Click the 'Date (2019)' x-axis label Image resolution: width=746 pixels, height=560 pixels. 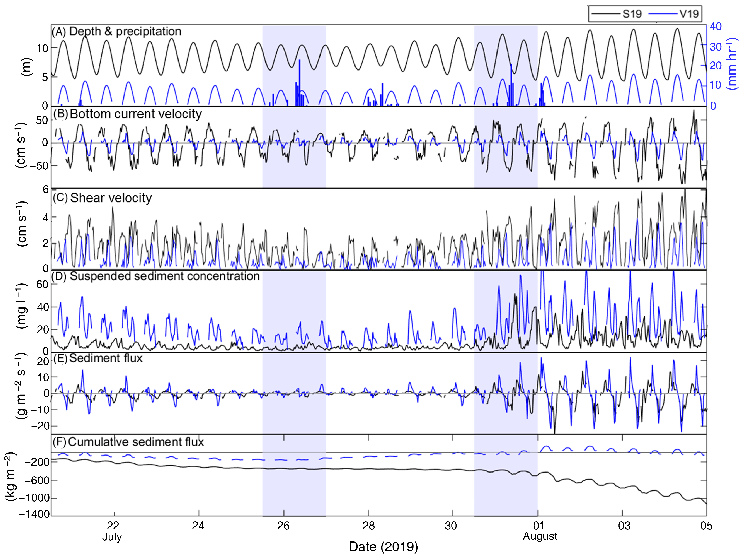point(383,547)
